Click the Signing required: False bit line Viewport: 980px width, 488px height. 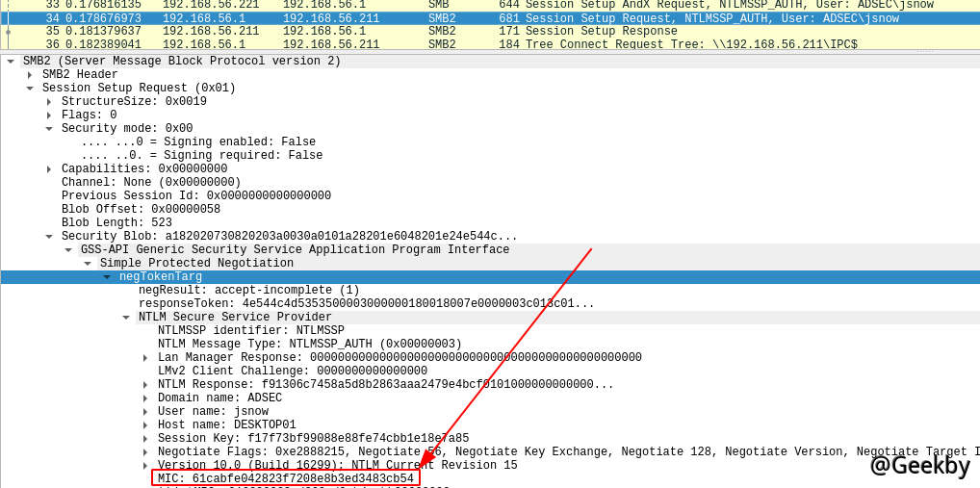tap(201, 156)
